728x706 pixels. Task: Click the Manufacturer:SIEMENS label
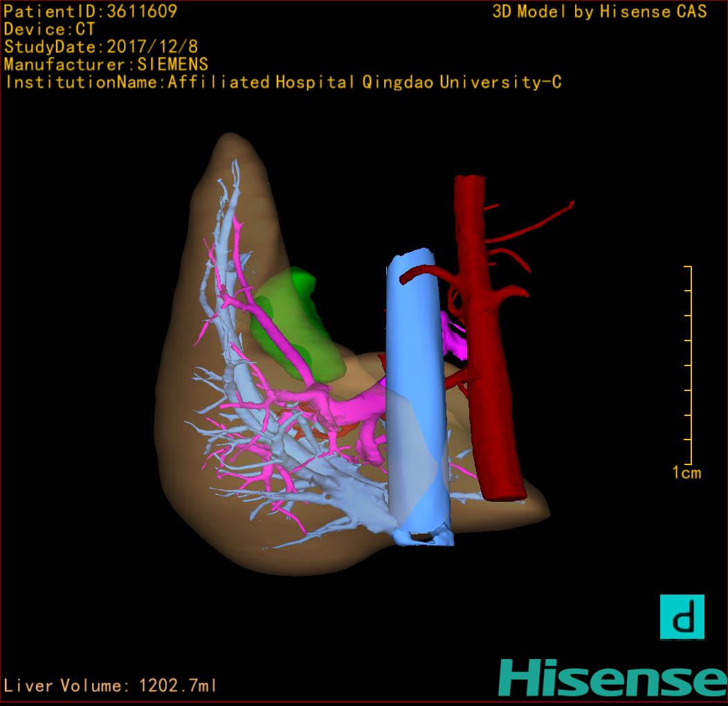tap(106, 65)
